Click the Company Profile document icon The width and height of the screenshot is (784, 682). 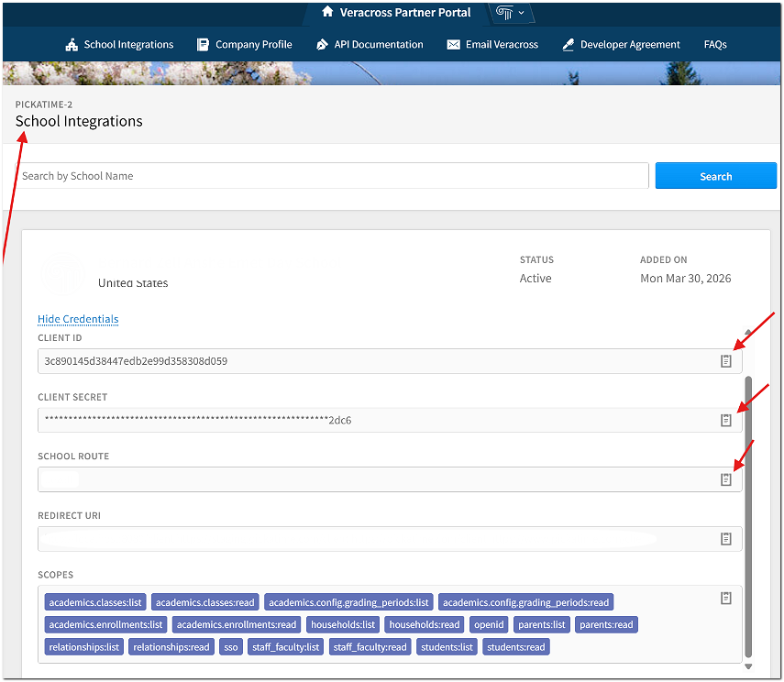pyautogui.click(x=203, y=45)
